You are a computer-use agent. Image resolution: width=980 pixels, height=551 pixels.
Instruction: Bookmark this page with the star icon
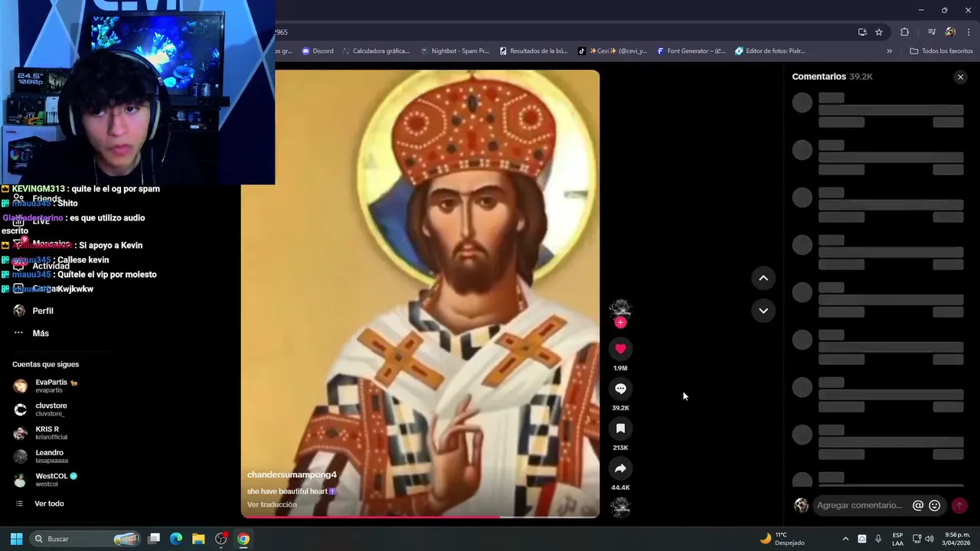click(x=879, y=32)
